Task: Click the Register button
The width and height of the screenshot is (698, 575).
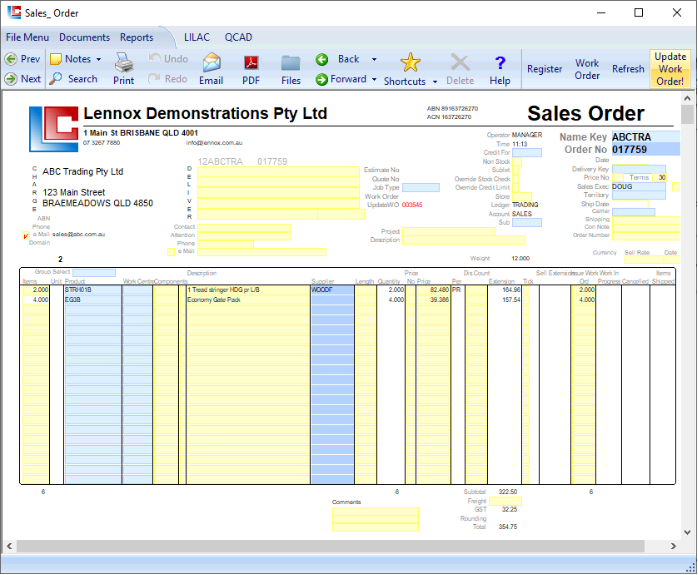Action: (x=545, y=69)
